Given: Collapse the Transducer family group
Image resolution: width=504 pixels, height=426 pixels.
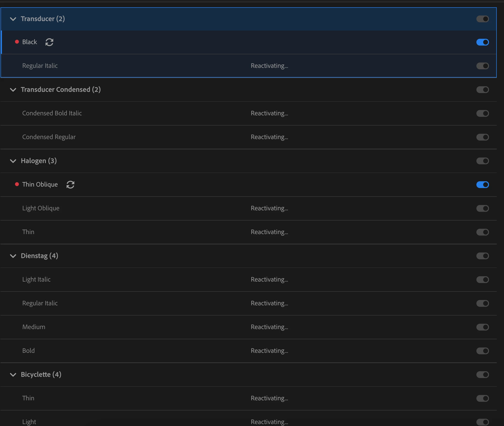Looking at the screenshot, I should pyautogui.click(x=13, y=19).
